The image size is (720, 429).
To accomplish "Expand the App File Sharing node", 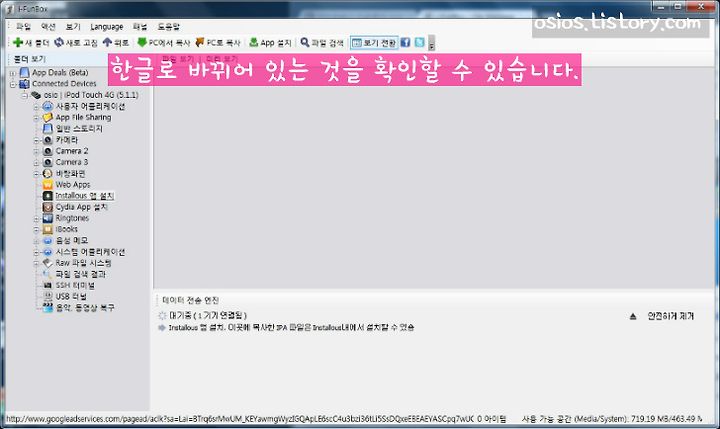I will pos(36,118).
